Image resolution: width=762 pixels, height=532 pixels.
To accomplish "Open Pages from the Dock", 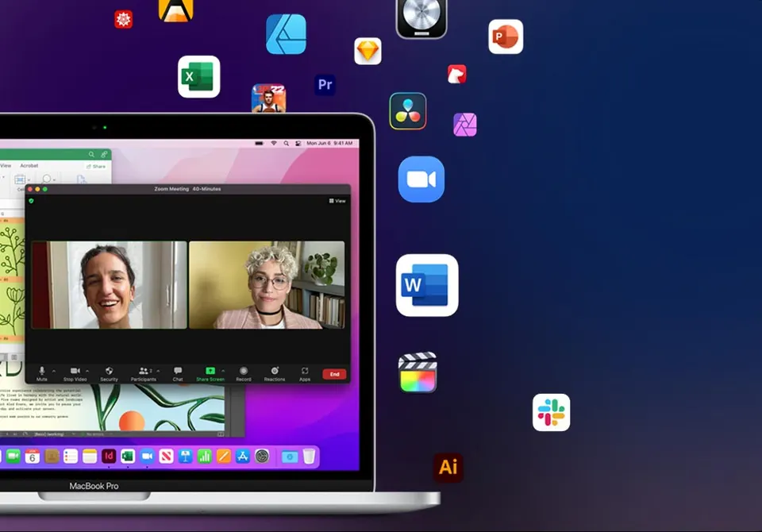I will click(x=224, y=456).
